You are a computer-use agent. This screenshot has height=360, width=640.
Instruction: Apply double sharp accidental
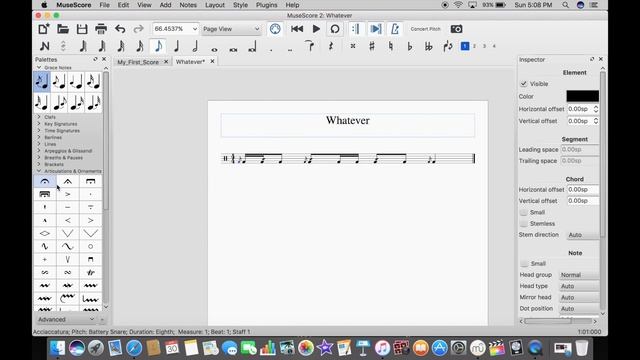tap(353, 46)
